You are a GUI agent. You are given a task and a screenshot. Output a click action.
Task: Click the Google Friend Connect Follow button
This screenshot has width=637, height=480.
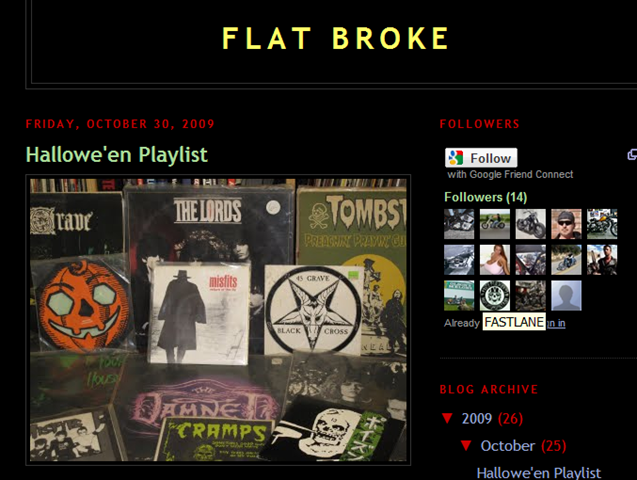481,158
